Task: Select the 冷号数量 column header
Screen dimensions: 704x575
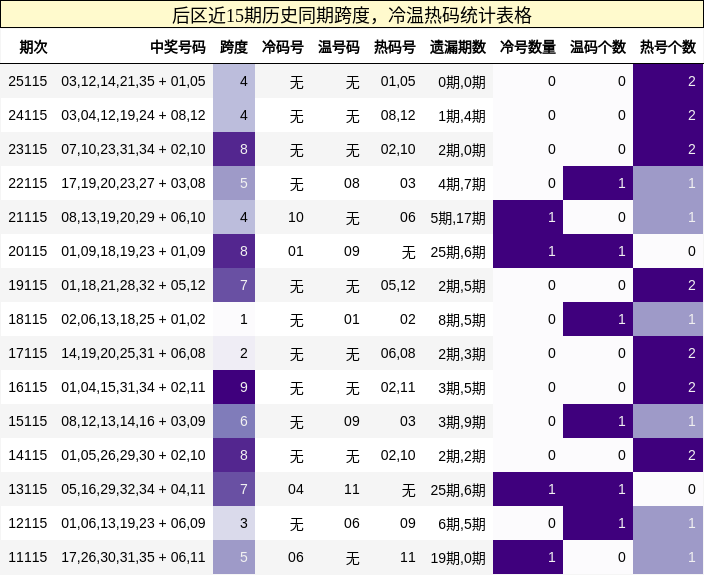Action: [x=528, y=47]
